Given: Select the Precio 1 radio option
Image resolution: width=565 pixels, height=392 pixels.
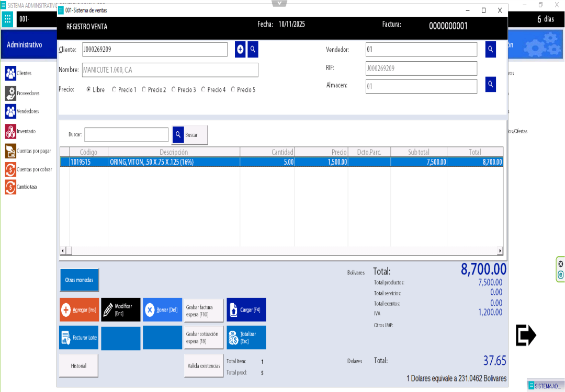Looking at the screenshot, I should 115,90.
